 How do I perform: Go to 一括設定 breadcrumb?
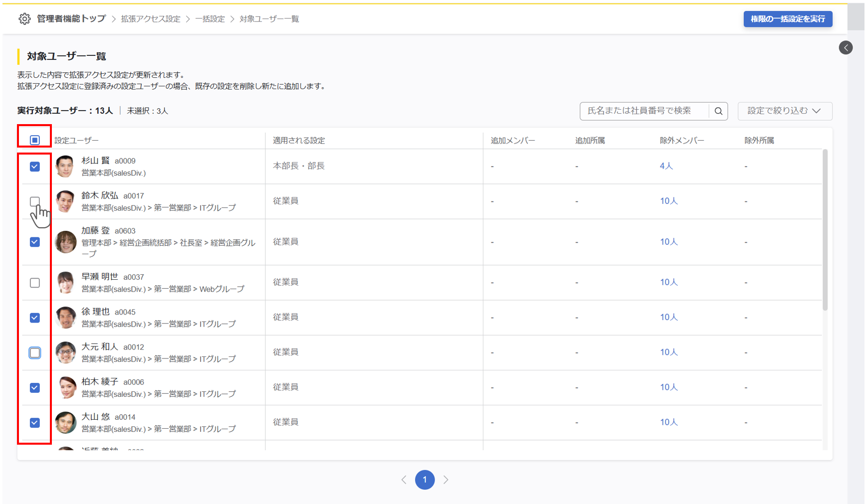coord(210,19)
